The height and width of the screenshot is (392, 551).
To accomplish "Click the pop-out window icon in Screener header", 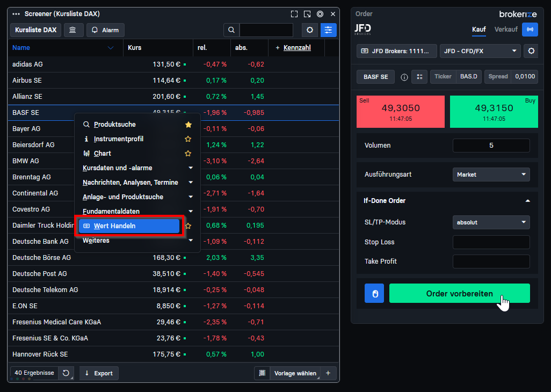I will tap(307, 14).
